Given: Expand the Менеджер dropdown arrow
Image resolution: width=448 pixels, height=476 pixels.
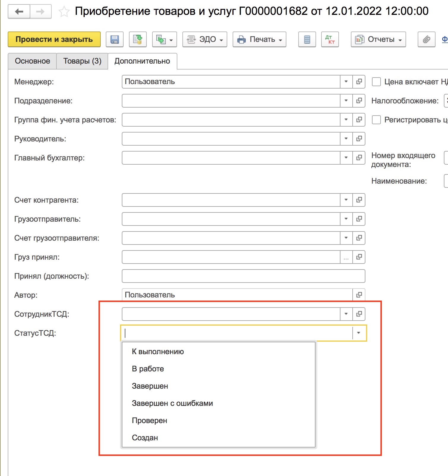Looking at the screenshot, I should point(346,82).
